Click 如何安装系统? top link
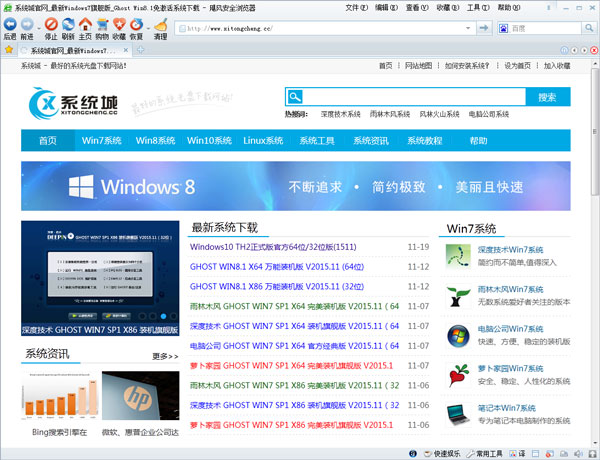Viewport: 600px width, 460px height. click(467, 65)
